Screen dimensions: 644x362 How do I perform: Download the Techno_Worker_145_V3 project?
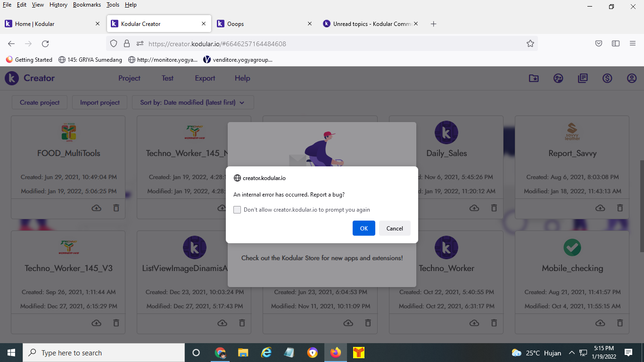point(96,323)
